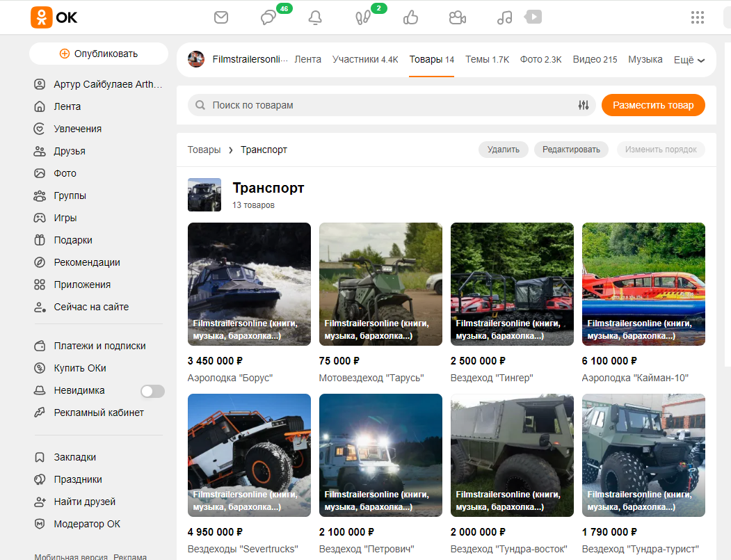Click the Разместить товар button

click(x=653, y=105)
